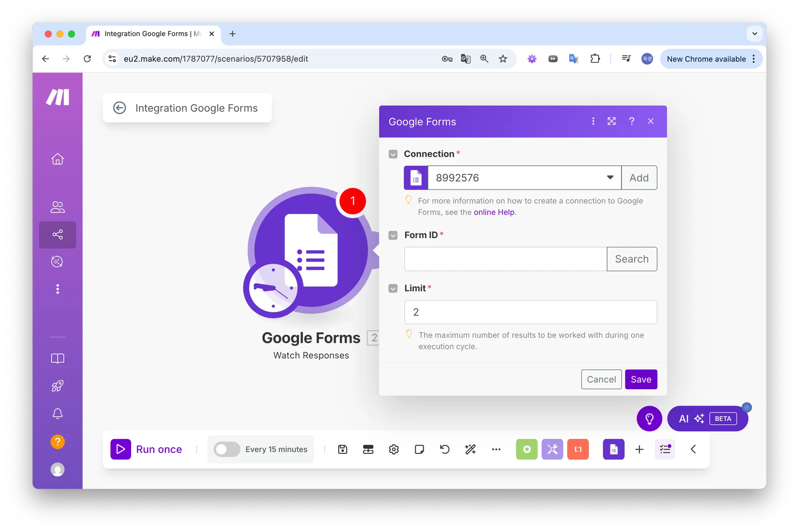799x532 pixels.
Task: Open Scenarios share icon in sidebar
Action: point(57,234)
